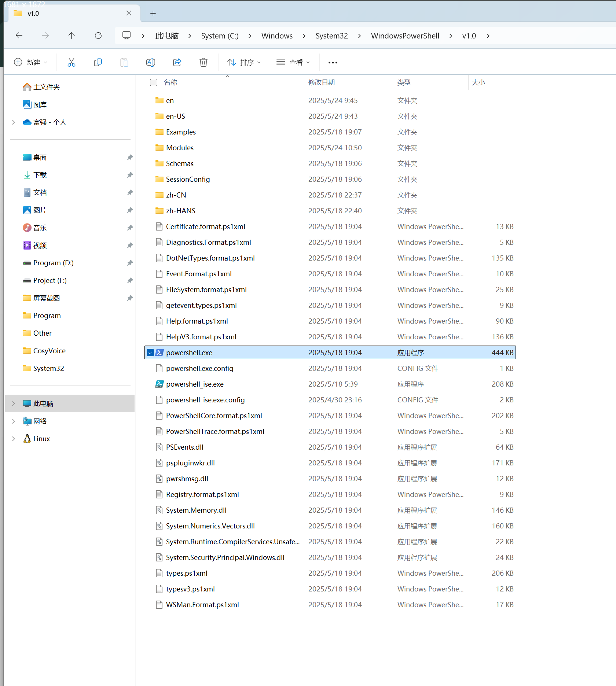Select types.ps1xml file
This screenshot has width=616, height=686.
coord(330,573)
